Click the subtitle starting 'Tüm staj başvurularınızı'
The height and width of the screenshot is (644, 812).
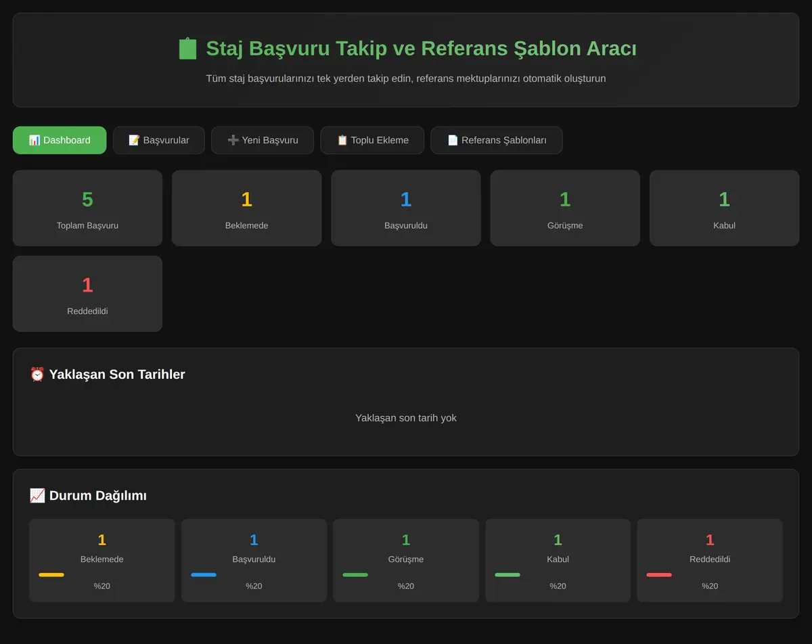coord(406,78)
